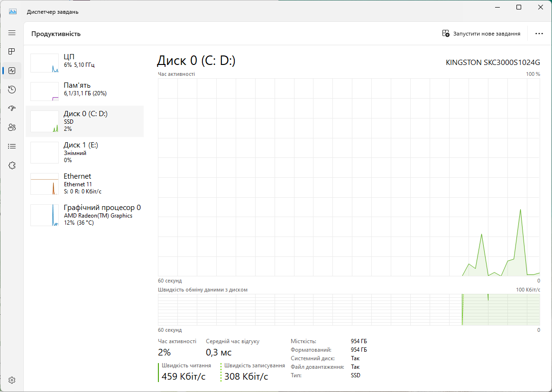Open the three-dots more options menu
The image size is (552, 392).
(539, 34)
